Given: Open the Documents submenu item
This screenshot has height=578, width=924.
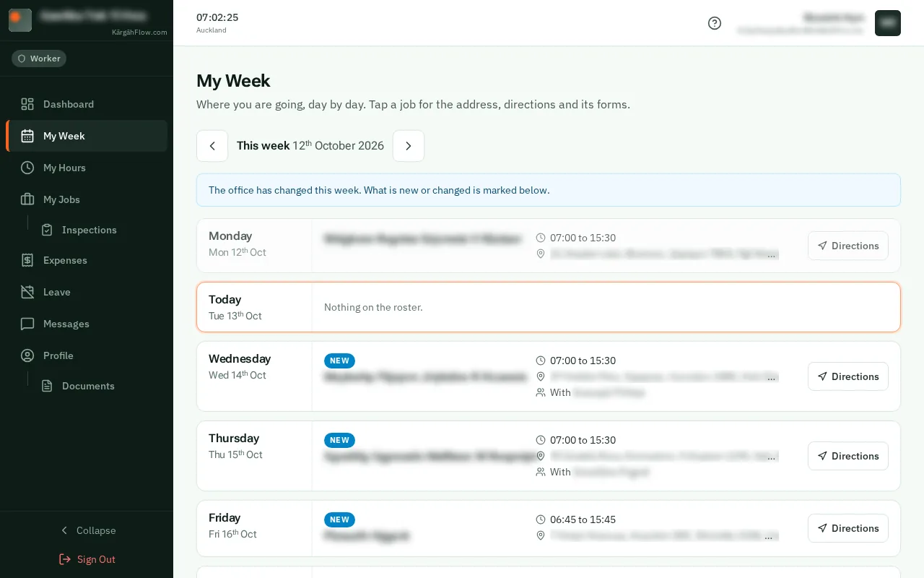Looking at the screenshot, I should tap(78, 386).
